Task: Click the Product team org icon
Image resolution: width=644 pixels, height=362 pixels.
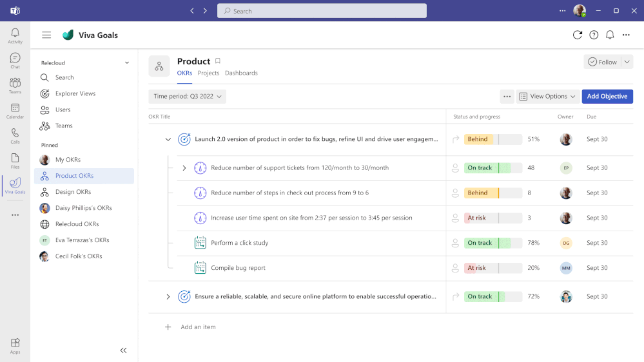Action: 159,66
